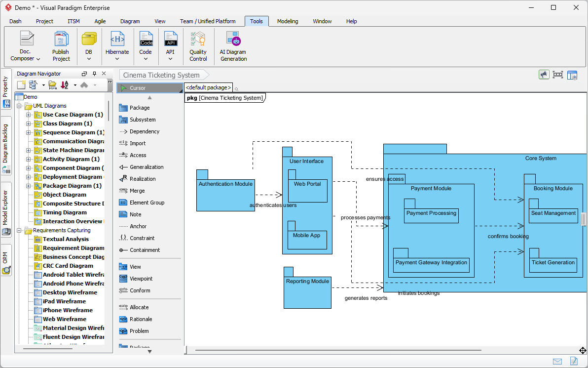Click the default package breadcrumb
The image size is (588, 368).
(209, 87)
